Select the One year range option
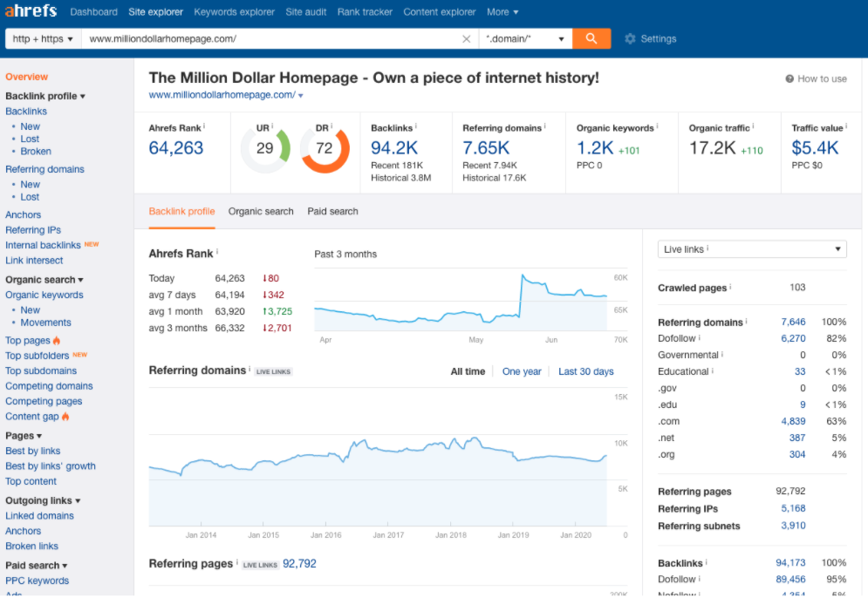 (522, 371)
